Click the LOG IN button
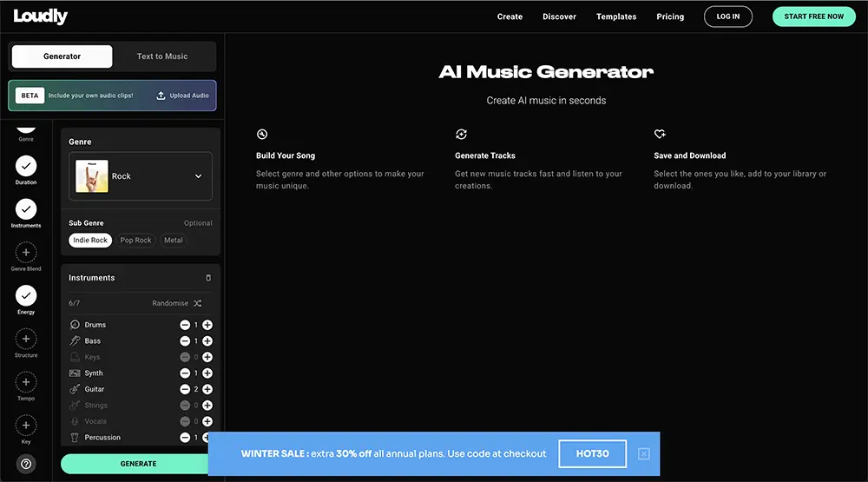The width and height of the screenshot is (868, 482). pos(728,17)
